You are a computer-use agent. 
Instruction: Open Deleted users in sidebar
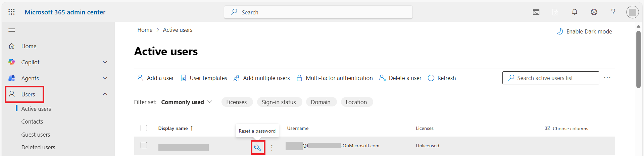[x=38, y=147]
